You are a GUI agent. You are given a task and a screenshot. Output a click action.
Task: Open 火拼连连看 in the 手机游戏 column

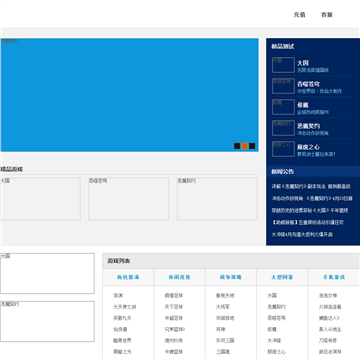point(330,307)
